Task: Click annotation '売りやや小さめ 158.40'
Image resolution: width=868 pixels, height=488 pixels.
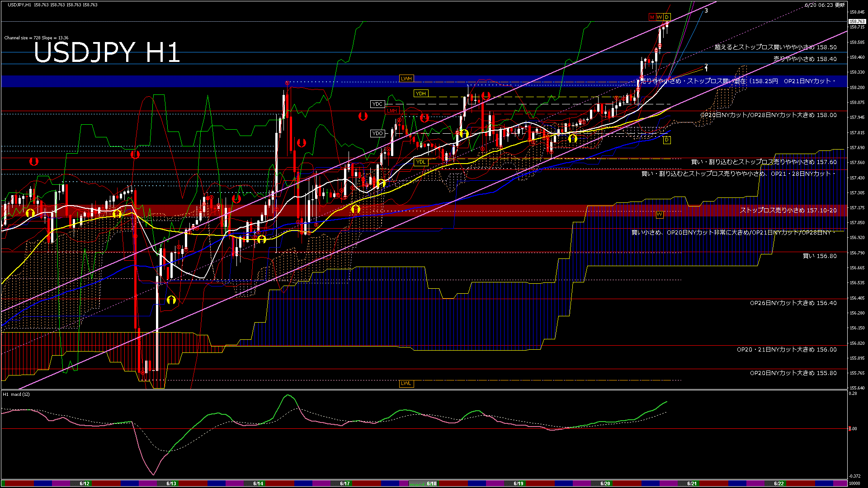Action: tap(805, 59)
